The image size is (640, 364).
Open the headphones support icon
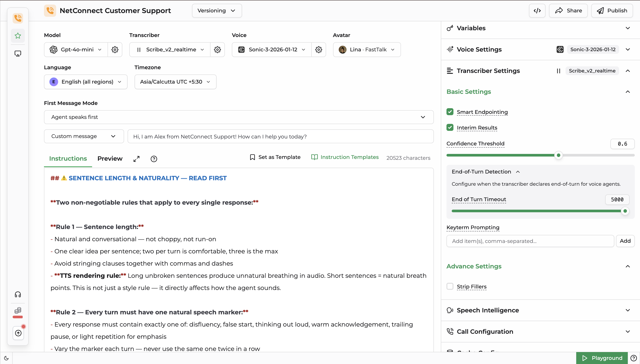(18, 295)
